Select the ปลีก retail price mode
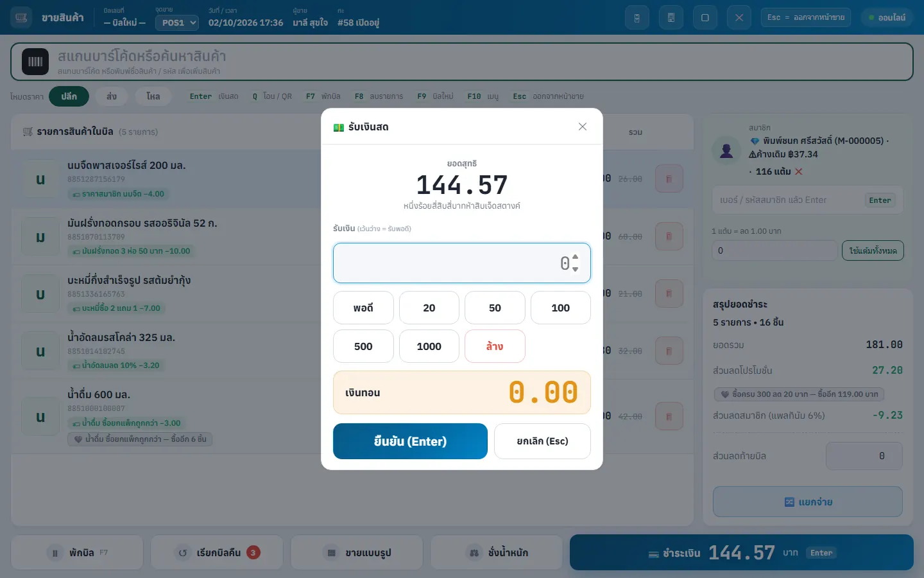Viewport: 924px width, 578px height. pyautogui.click(x=69, y=96)
